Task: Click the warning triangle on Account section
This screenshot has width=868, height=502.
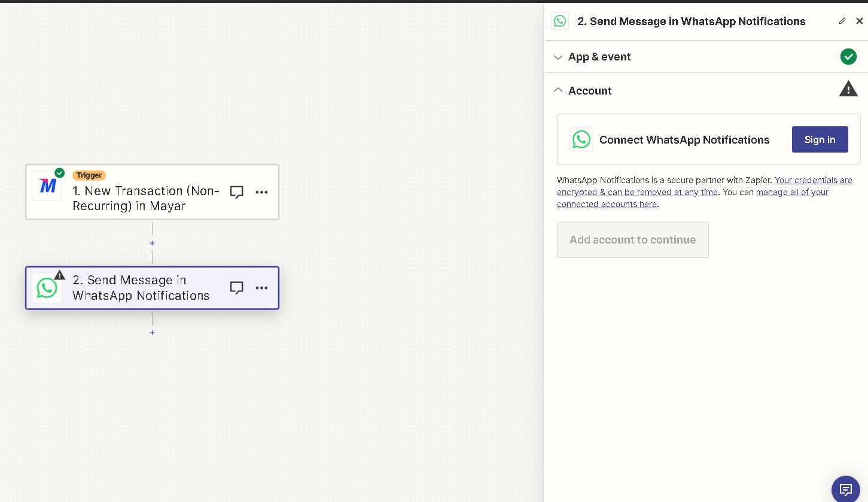Action: pos(848,90)
